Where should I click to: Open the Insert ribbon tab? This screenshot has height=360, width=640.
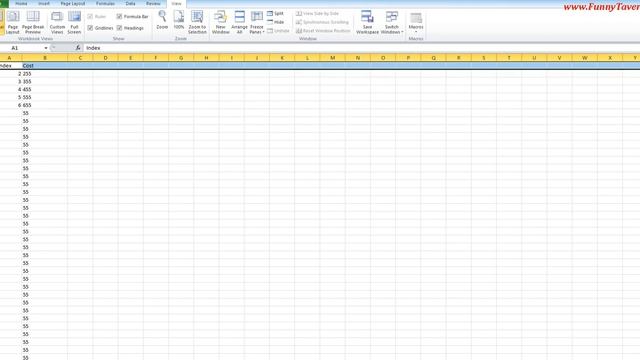click(44, 4)
